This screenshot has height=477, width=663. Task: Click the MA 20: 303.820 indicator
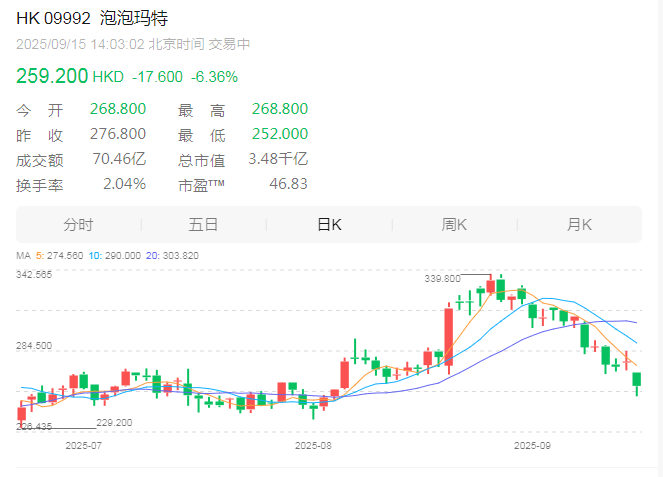[x=172, y=256]
